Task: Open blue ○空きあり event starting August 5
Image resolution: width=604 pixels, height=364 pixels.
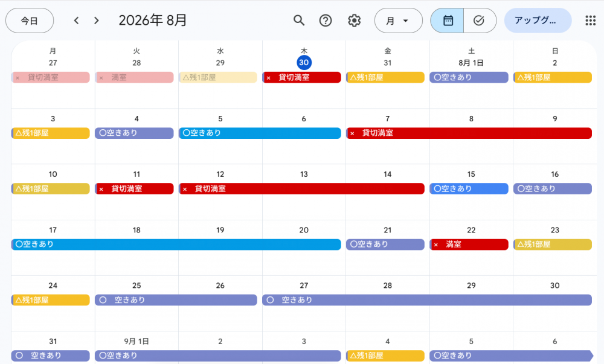Action: tap(260, 133)
